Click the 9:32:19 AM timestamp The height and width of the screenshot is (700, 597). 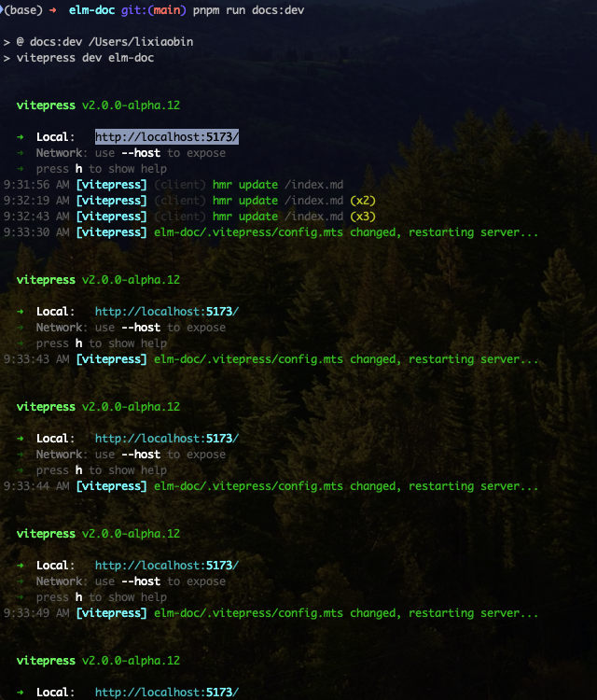pos(36,201)
